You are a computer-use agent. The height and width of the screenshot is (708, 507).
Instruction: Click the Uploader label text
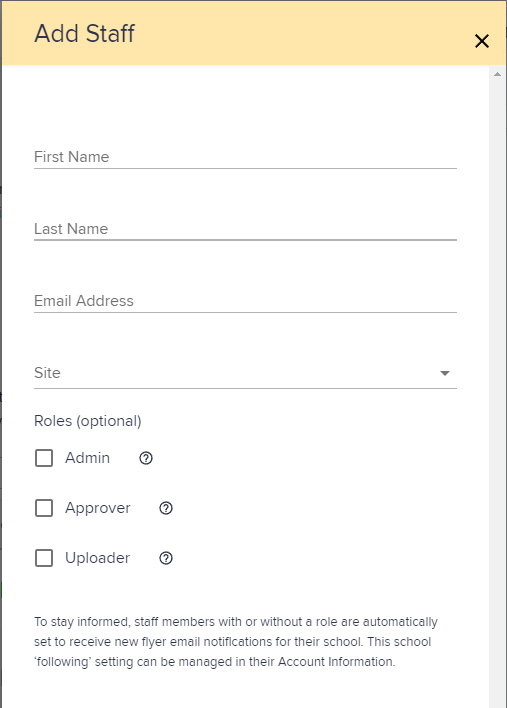pyautogui.click(x=98, y=558)
